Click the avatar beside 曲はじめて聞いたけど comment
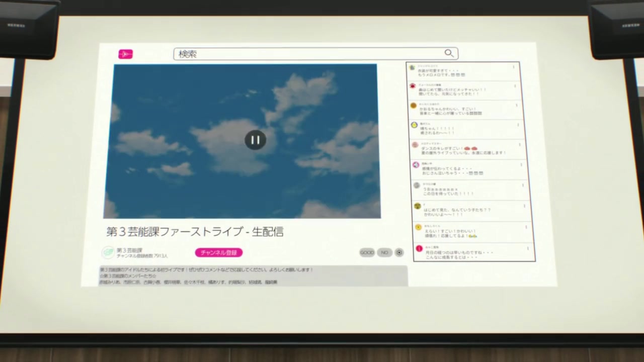The height and width of the screenshot is (362, 644). tap(413, 86)
